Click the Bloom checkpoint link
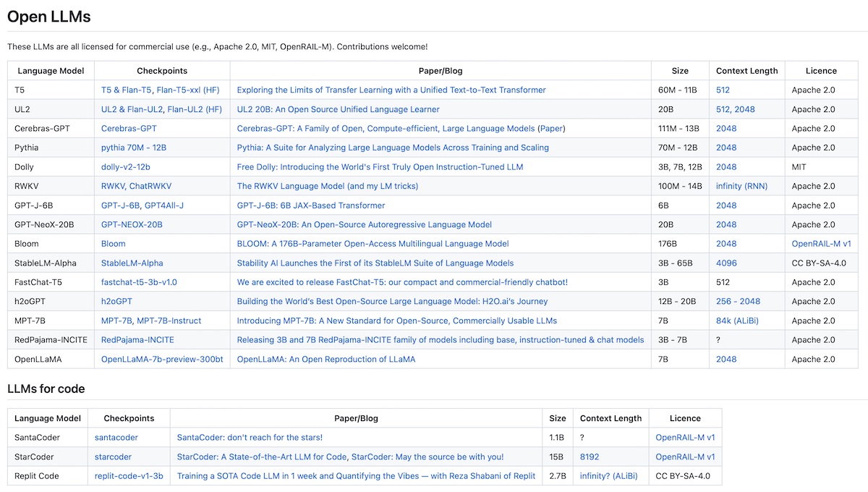 (114, 244)
